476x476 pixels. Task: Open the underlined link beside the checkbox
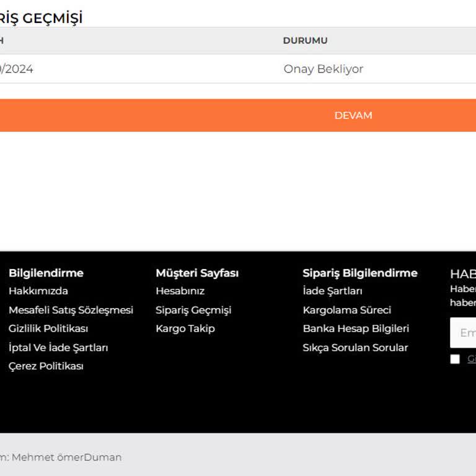pyautogui.click(x=472, y=359)
